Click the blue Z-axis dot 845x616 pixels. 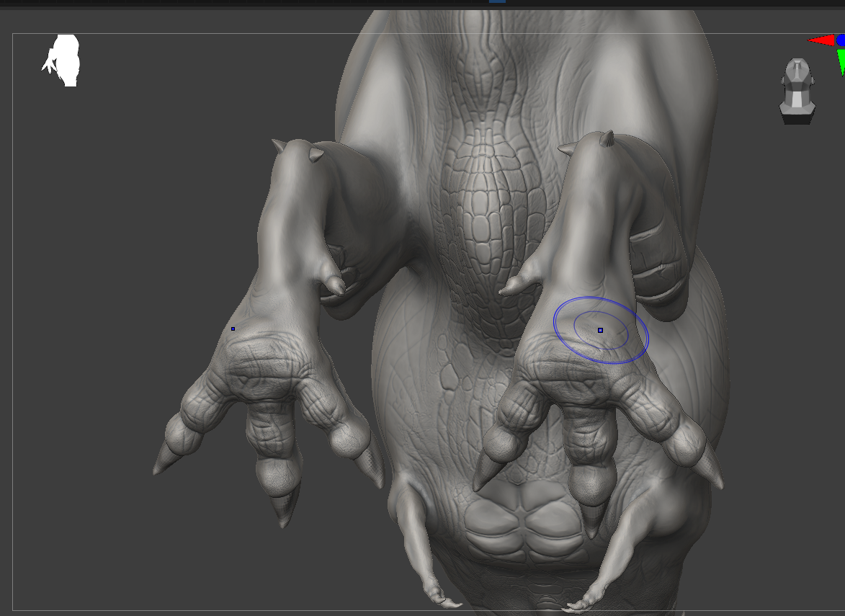(841, 40)
